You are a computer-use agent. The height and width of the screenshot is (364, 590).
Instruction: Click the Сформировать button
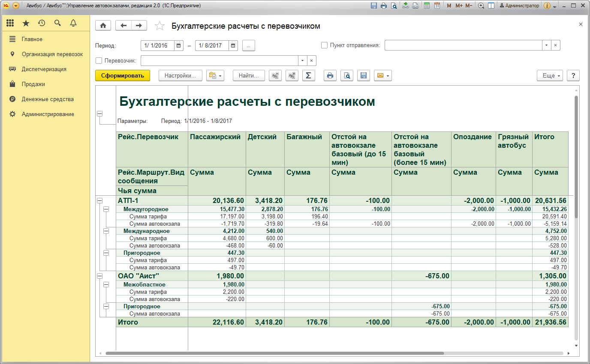click(x=123, y=76)
